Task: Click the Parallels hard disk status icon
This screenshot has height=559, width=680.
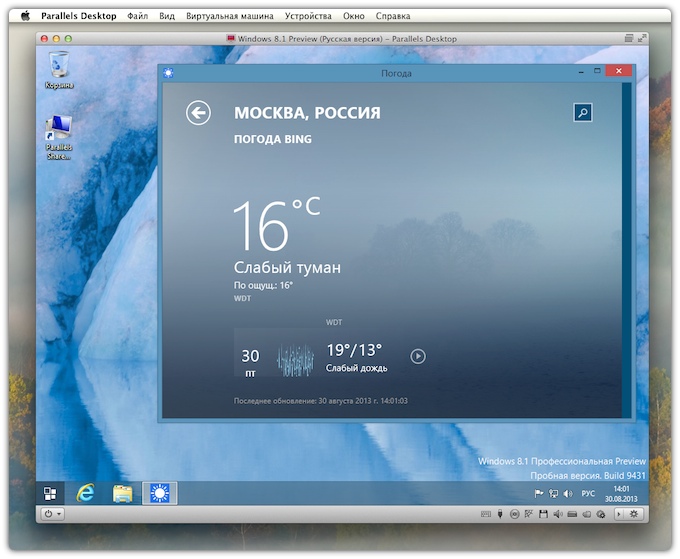Action: [572, 514]
